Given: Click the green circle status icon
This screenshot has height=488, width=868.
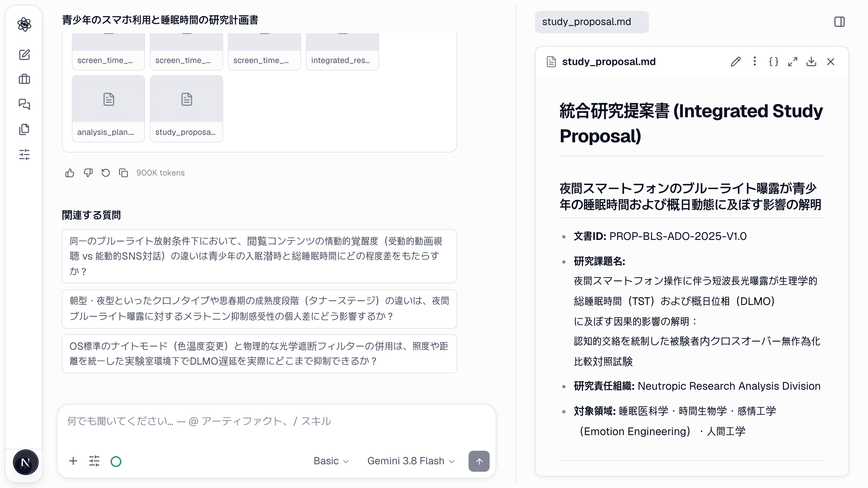Looking at the screenshot, I should click(x=116, y=461).
